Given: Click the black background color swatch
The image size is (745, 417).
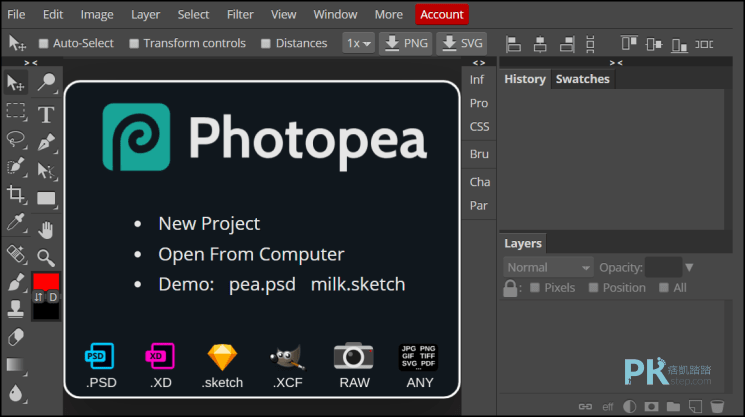Looking at the screenshot, I should 46,311.
